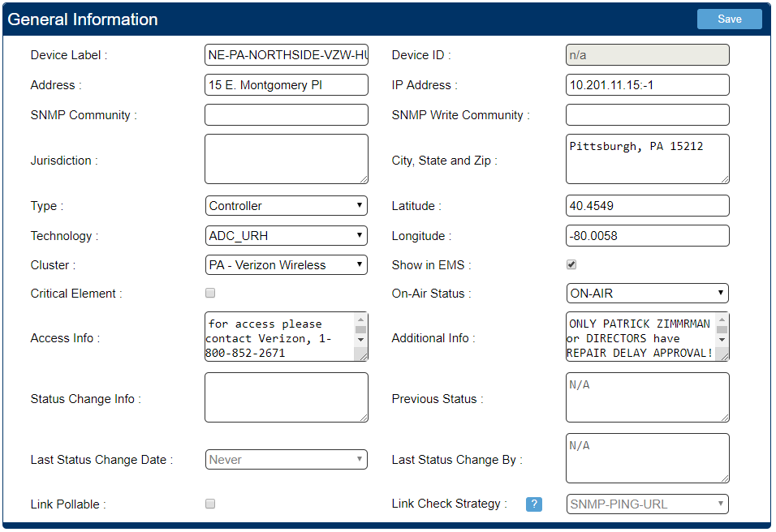Open the On-Air Status dropdown
This screenshot has height=532, width=776.
(647, 294)
